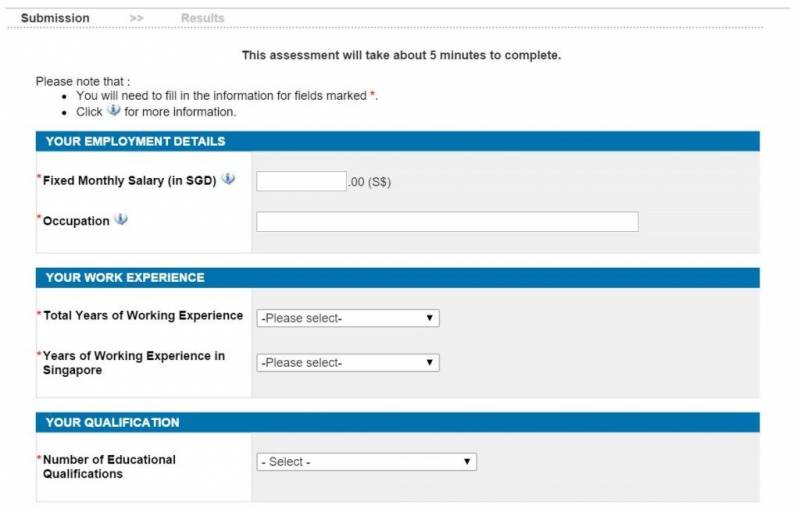Click the info icon next to Occupation
Screen dimensions: 800x509
click(x=121, y=220)
